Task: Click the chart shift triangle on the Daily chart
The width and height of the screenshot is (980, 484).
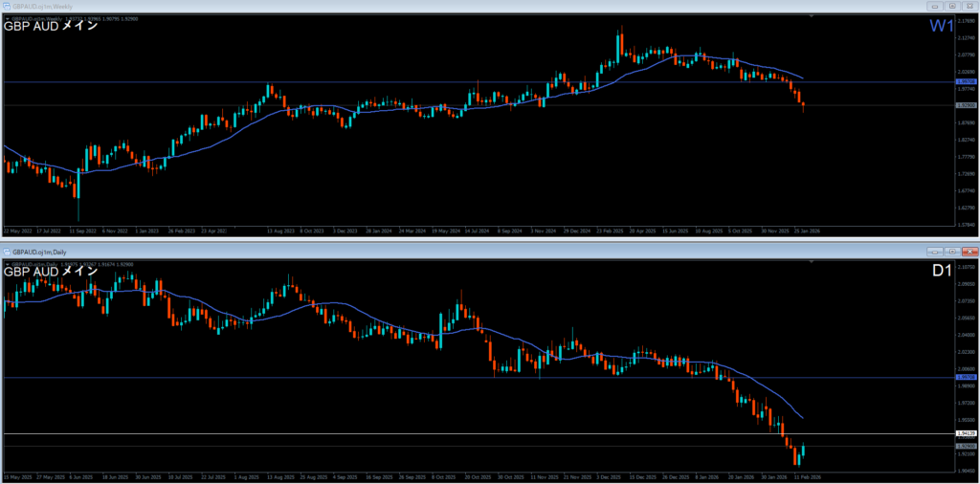Action: [811, 262]
